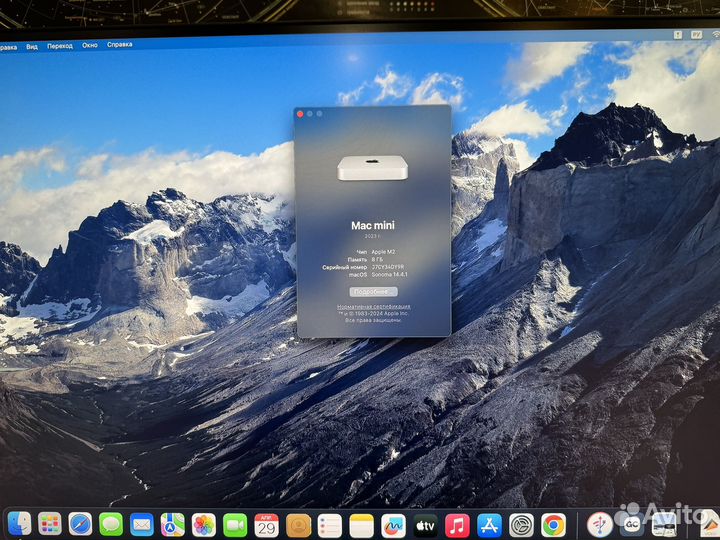Open the Переход menu
This screenshot has height=540, width=720.
(60, 46)
